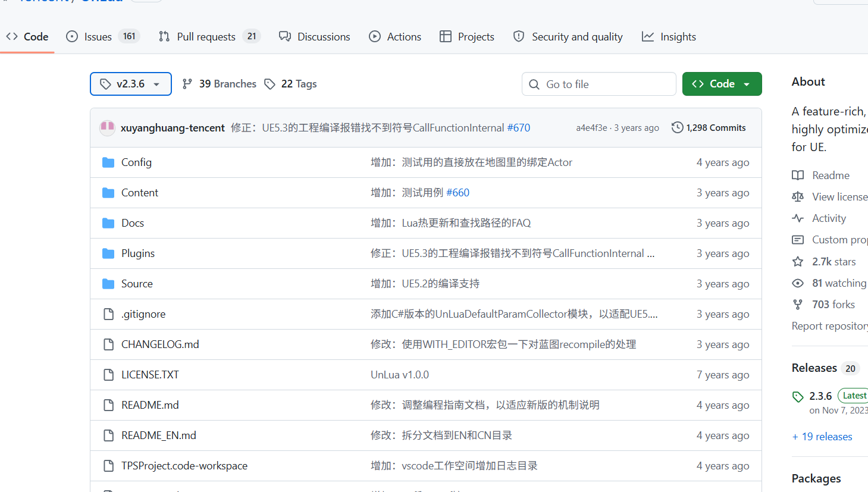Open the Readme sidebar link
Image resolution: width=868 pixels, height=492 pixels.
click(x=820, y=176)
